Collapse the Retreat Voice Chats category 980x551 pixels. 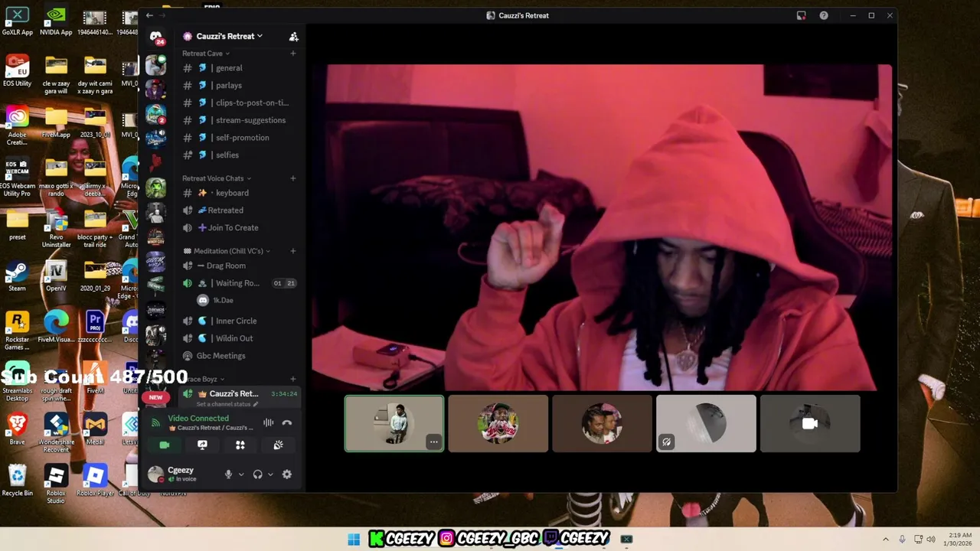click(216, 178)
